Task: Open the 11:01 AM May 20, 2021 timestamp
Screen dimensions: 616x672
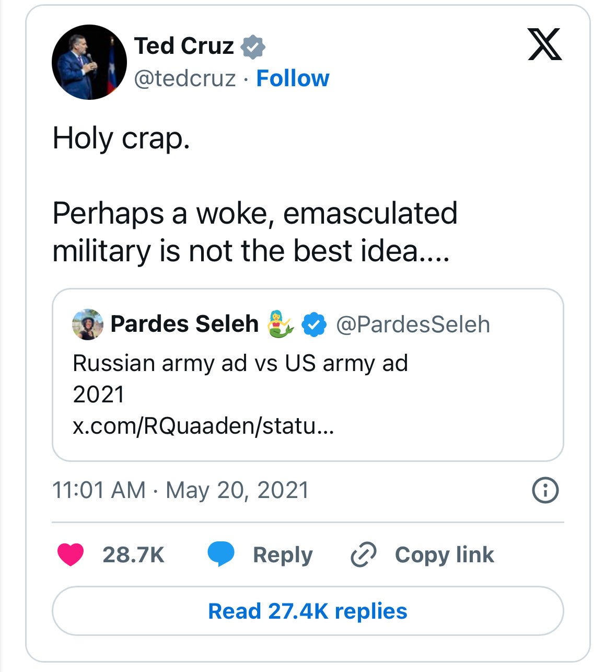Action: 181,490
